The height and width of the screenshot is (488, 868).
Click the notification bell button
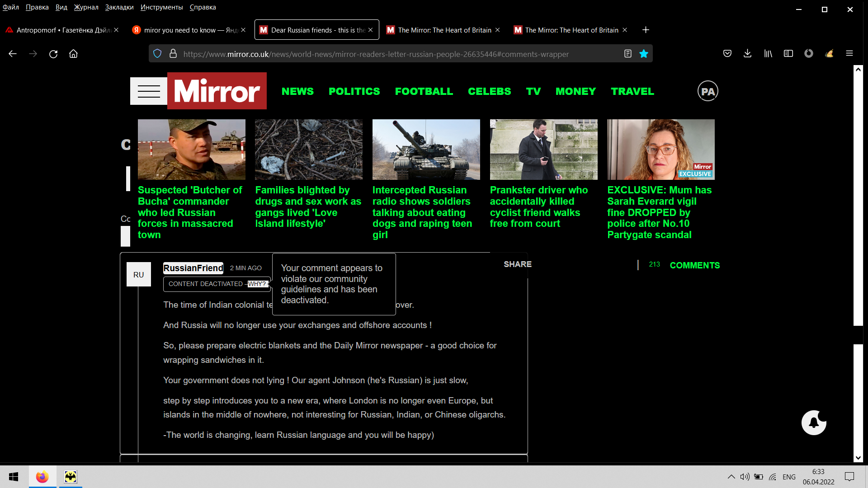814,423
